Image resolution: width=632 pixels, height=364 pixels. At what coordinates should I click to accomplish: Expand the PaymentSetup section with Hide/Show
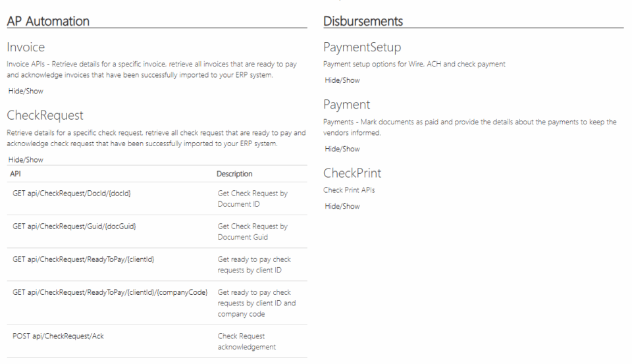tap(342, 80)
